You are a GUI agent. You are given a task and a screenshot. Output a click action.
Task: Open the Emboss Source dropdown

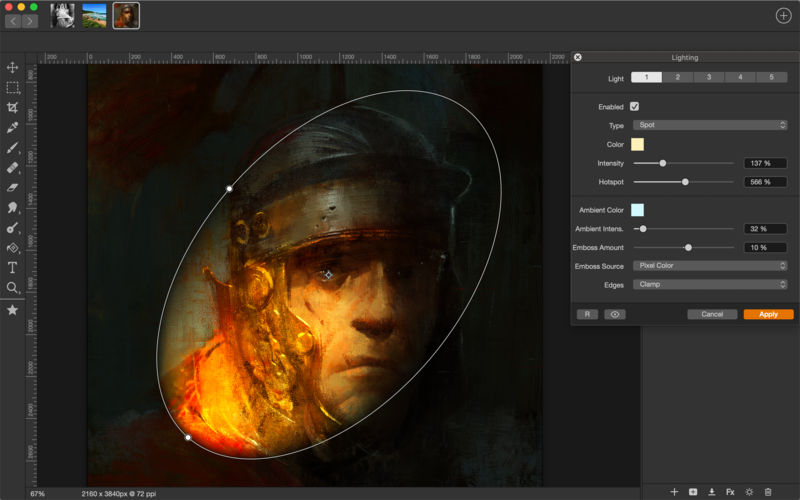click(x=710, y=265)
